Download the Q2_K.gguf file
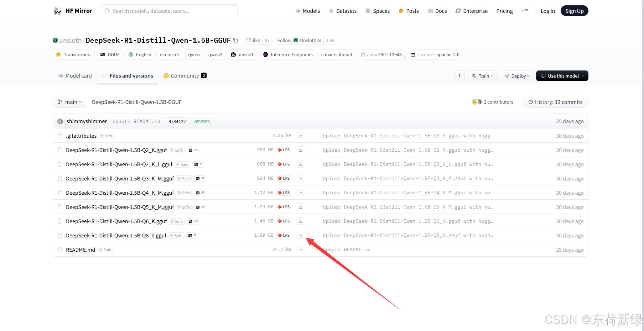The height and width of the screenshot is (331, 644). 301,150
